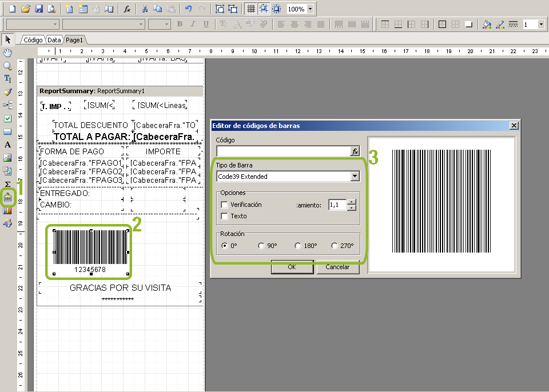The image size is (549, 392).
Task: Click the Cancelar button
Action: click(337, 267)
